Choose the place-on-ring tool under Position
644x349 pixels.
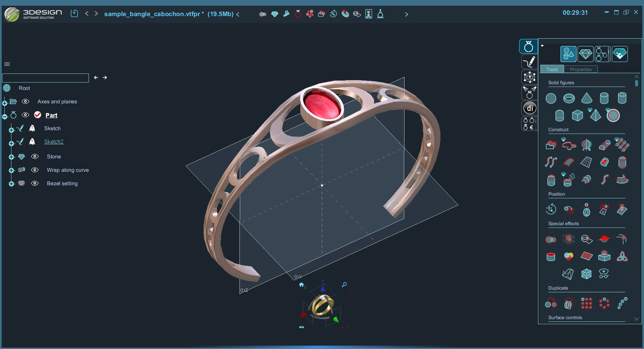587,209
